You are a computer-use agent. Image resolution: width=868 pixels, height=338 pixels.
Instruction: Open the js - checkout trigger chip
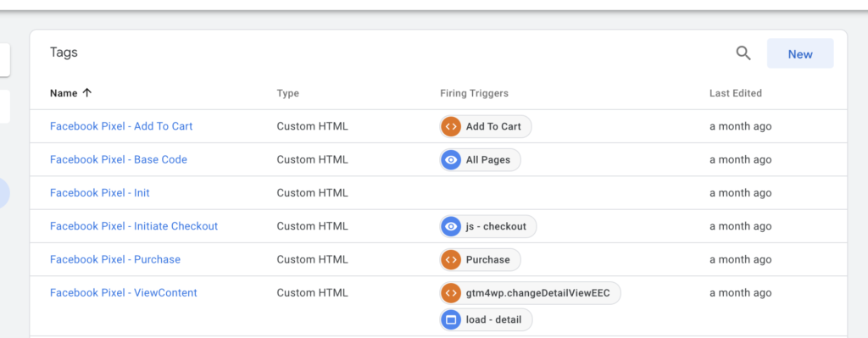(x=487, y=225)
